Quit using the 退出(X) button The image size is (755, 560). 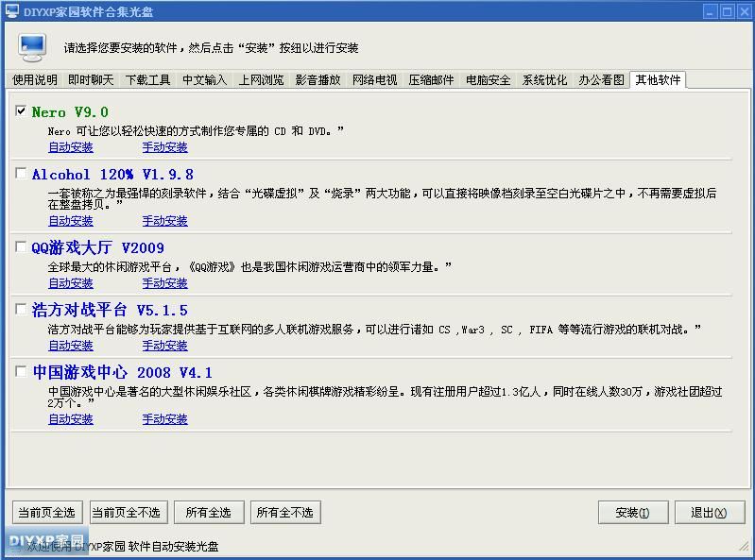point(710,513)
